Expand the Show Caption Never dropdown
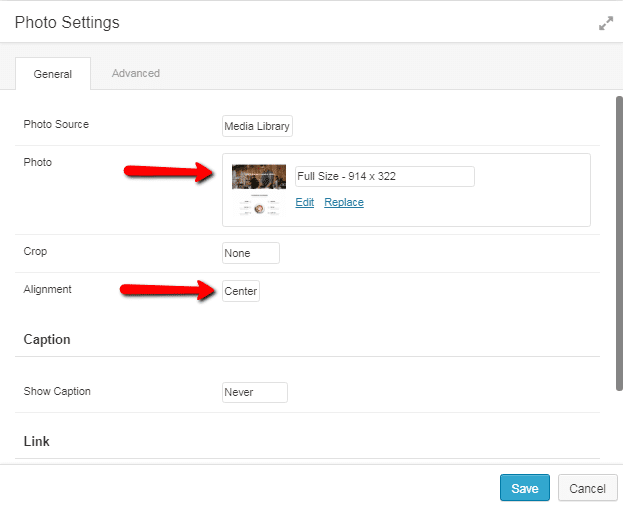The width and height of the screenshot is (623, 510). tap(254, 392)
